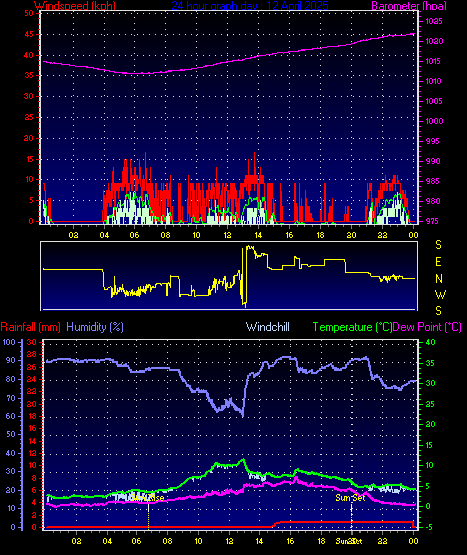Click the W wind direction label

coord(440,294)
